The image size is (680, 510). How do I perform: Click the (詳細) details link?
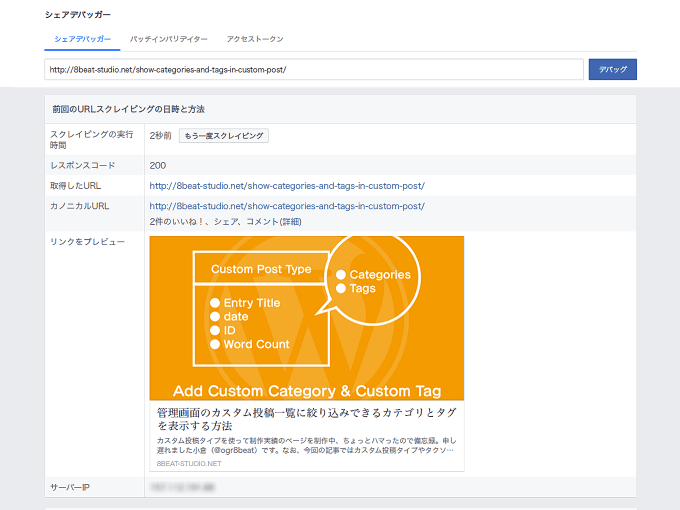[289, 221]
